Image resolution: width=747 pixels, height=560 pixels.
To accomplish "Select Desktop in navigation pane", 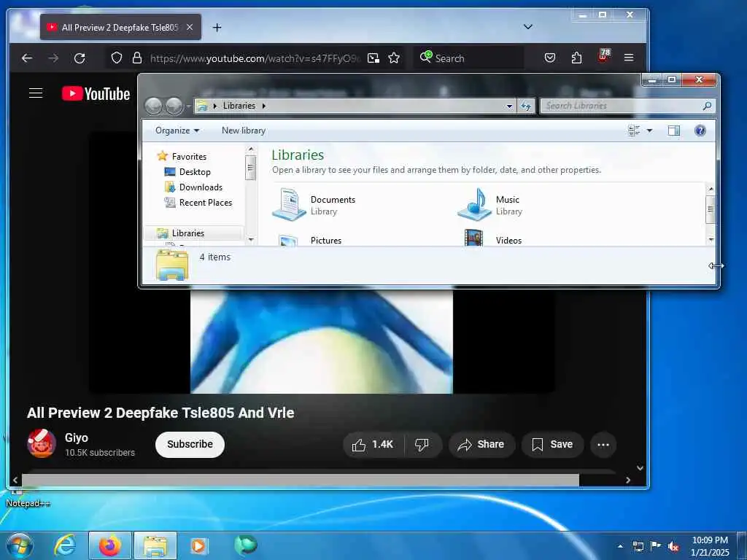I will [194, 172].
